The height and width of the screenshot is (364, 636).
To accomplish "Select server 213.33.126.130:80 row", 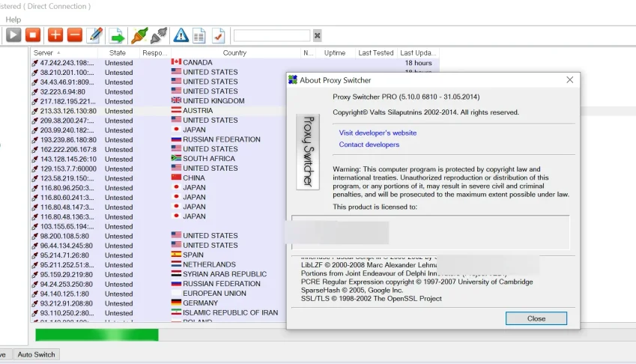I will pyautogui.click(x=158, y=111).
